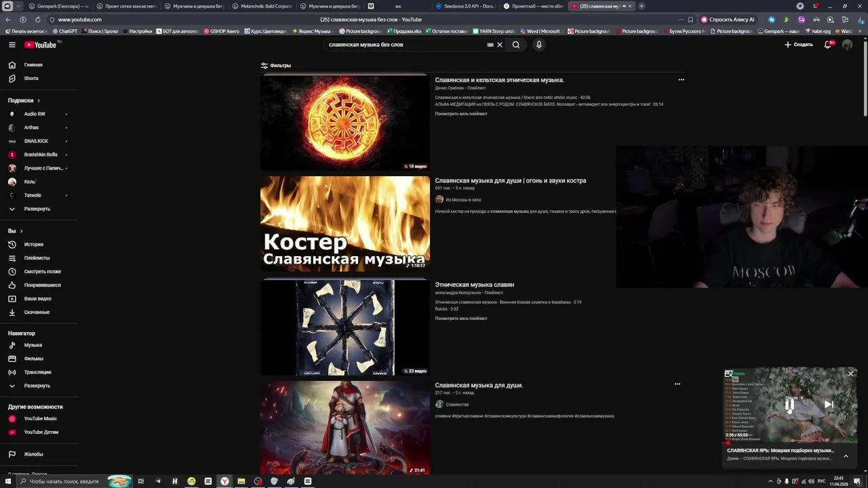Screen dimensions: 868x488
Task: Open more options for Славянская музыка для души
Action: (677, 384)
